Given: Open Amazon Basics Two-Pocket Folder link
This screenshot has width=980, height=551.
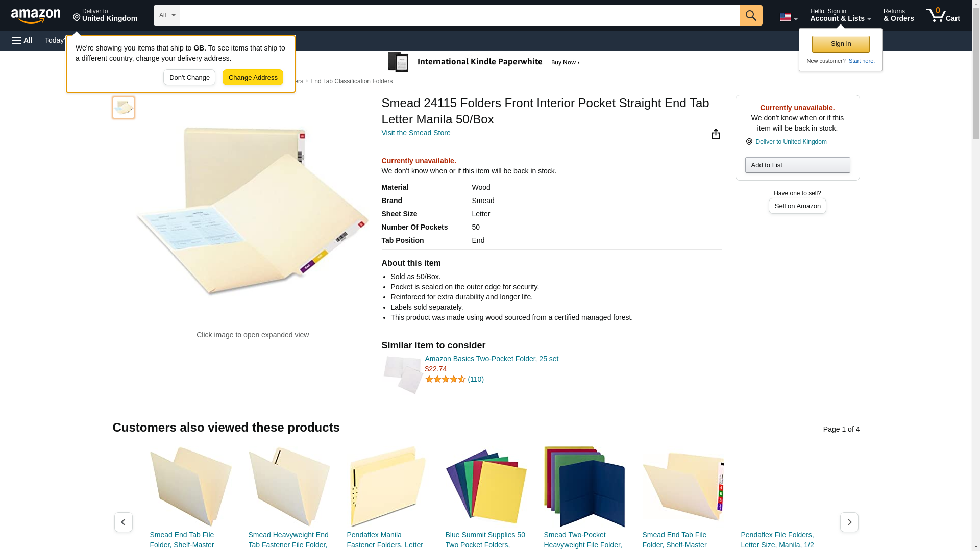Looking at the screenshot, I should click(x=492, y=359).
